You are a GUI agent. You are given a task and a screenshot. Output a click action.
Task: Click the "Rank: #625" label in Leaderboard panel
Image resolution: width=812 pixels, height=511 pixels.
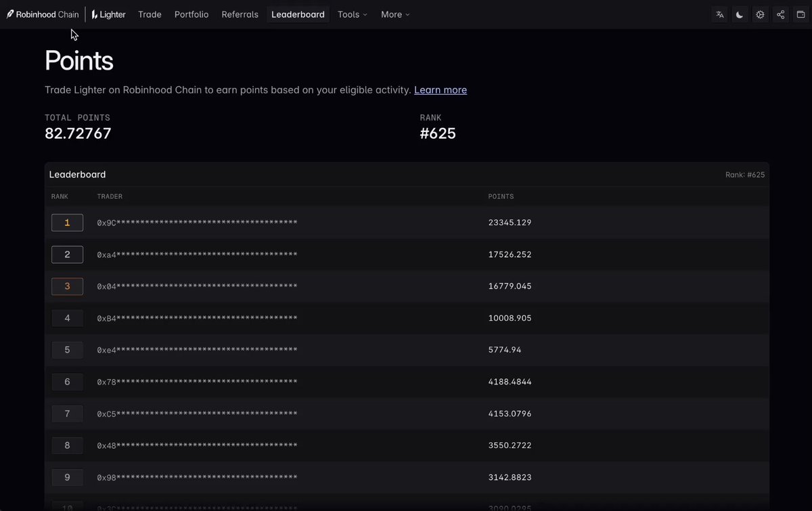coord(745,175)
